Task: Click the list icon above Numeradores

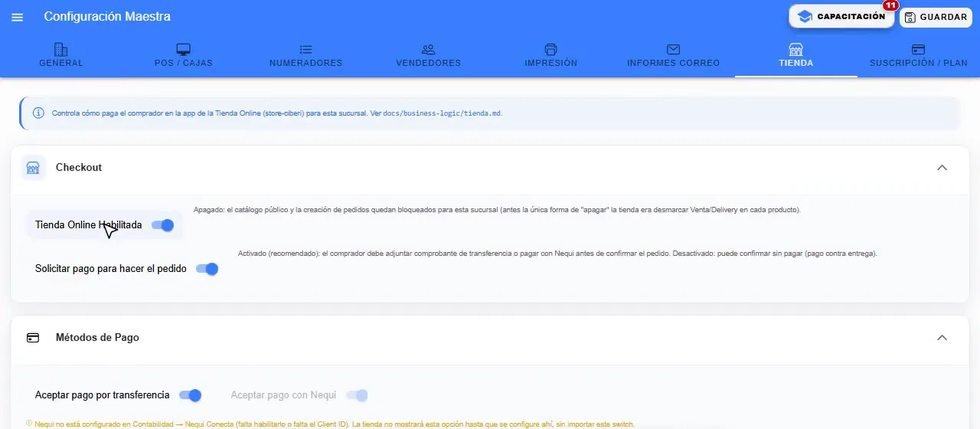Action: click(x=306, y=49)
